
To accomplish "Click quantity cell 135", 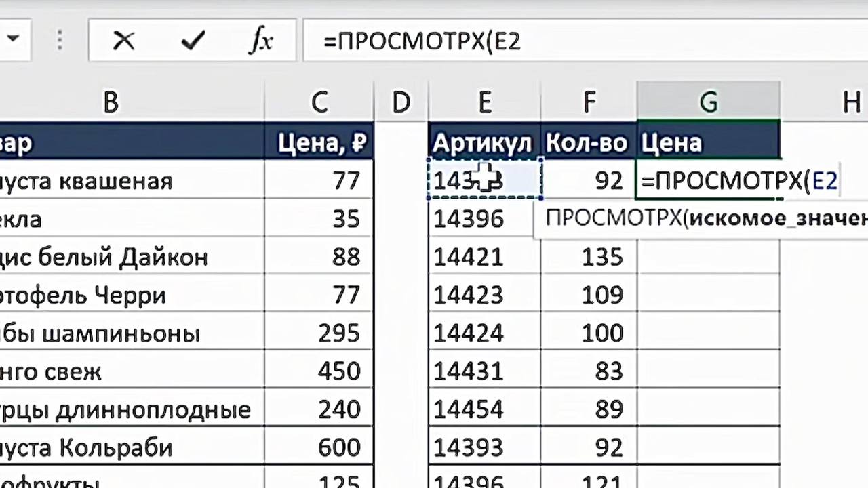I will (589, 257).
